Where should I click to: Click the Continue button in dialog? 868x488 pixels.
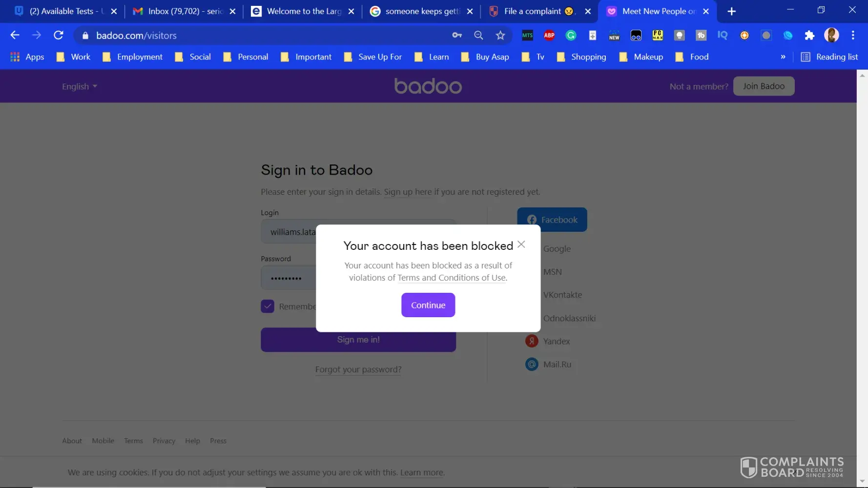click(428, 305)
